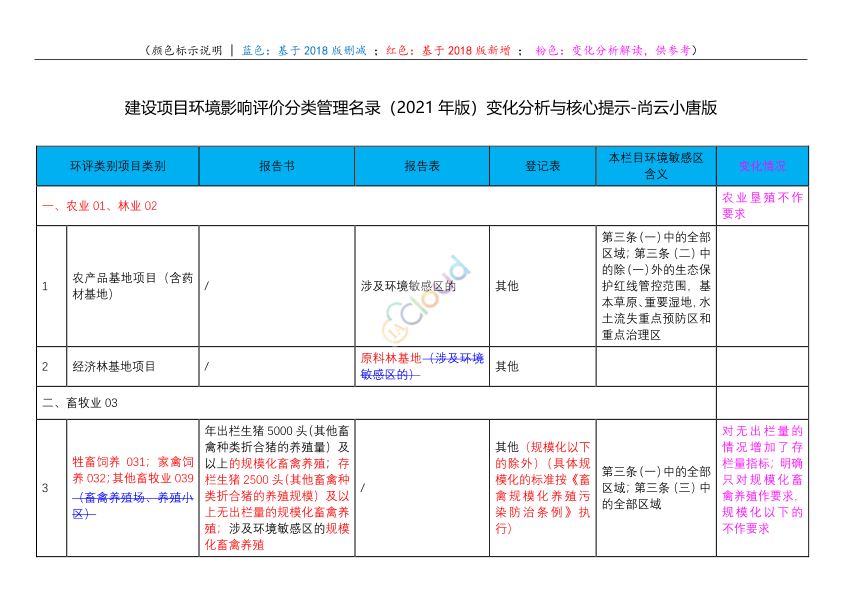The width and height of the screenshot is (841, 595).
Task: Click the cell ending with "重点治理区"
Action: (656, 286)
